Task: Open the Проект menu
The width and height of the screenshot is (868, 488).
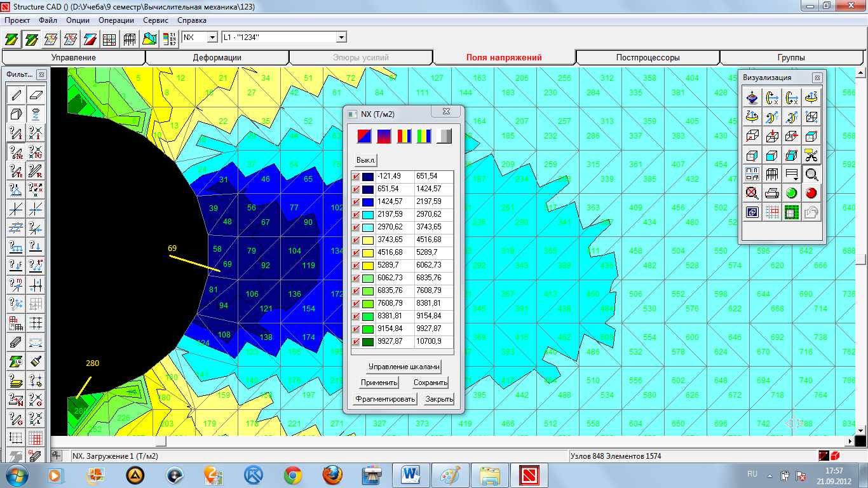Action: pyautogui.click(x=17, y=20)
